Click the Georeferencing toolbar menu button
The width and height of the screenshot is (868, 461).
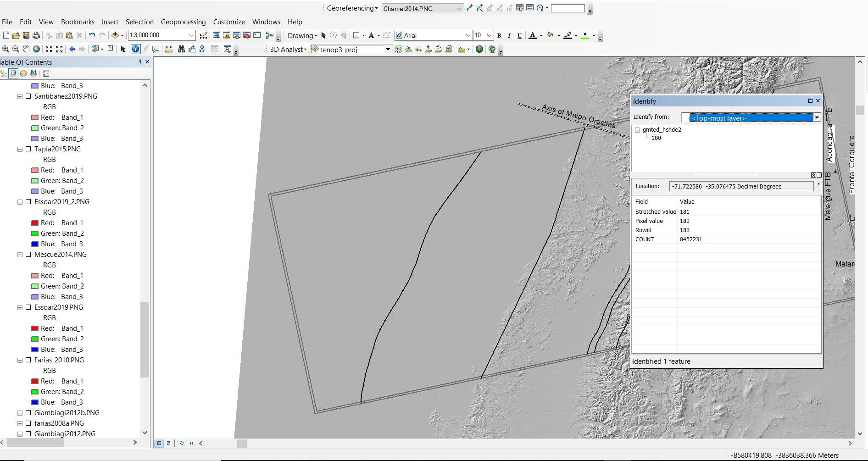click(351, 8)
